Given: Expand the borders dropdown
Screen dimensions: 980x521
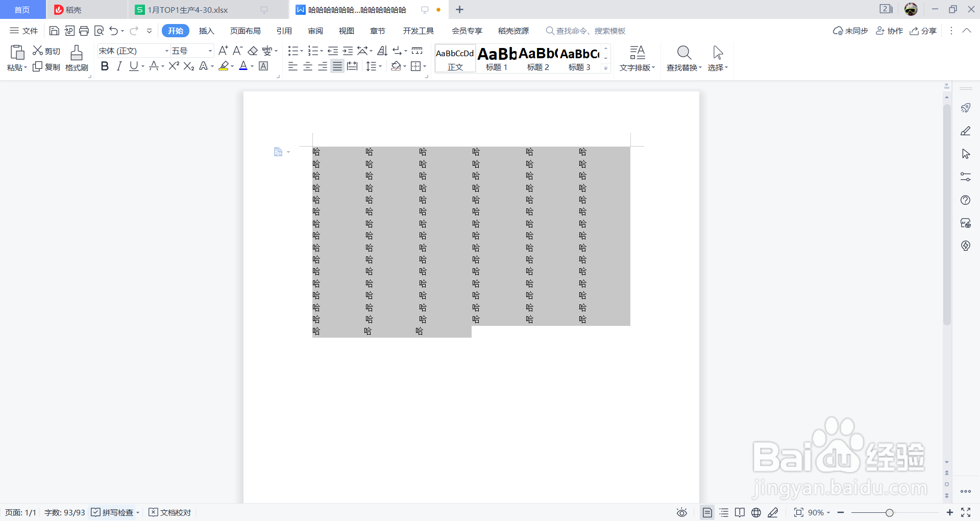Looking at the screenshot, I should [x=425, y=66].
